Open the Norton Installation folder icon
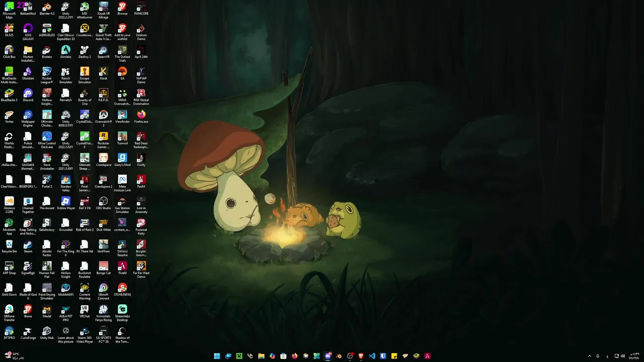This screenshot has width=644, height=362. [28, 53]
